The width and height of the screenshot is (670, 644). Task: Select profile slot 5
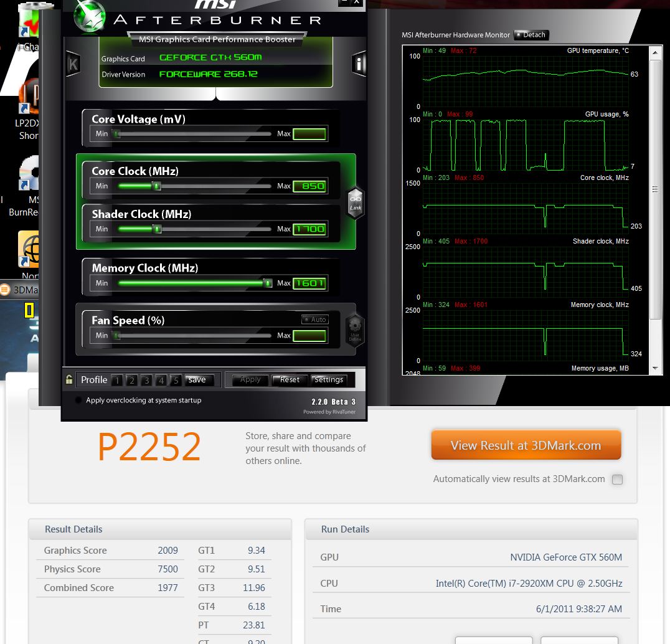coord(176,380)
